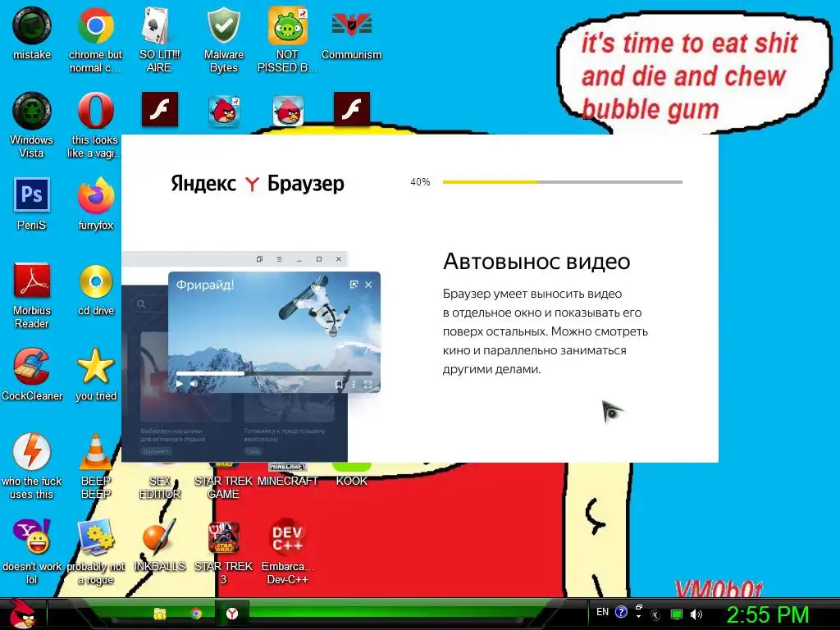Click the 40% progress label

click(x=420, y=182)
